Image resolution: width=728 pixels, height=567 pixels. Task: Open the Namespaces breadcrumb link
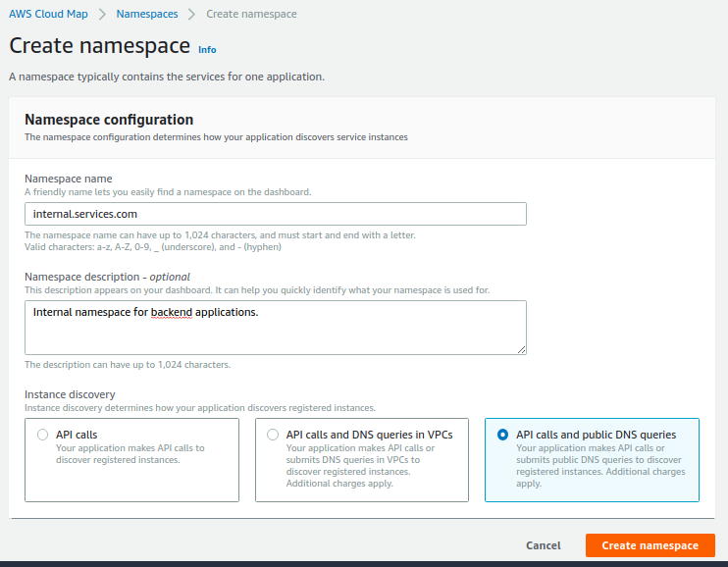click(147, 14)
